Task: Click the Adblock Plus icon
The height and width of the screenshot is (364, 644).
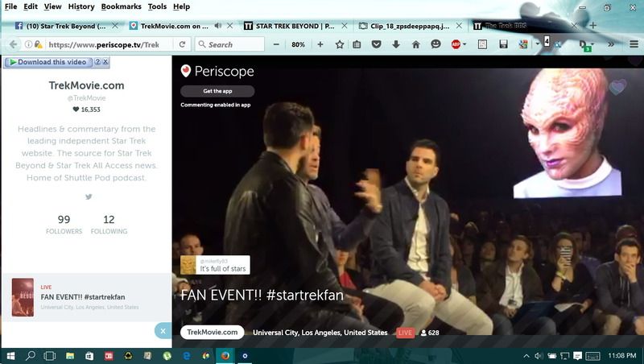Action: (x=456, y=44)
